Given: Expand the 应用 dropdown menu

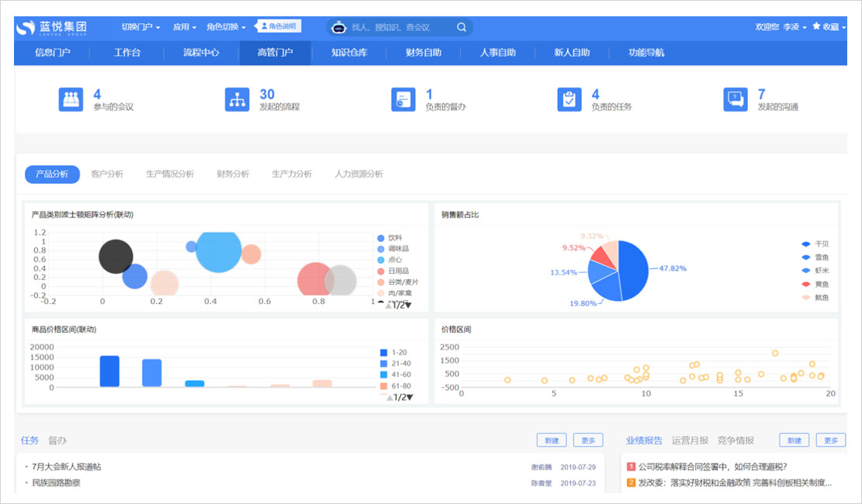Looking at the screenshot, I should click(184, 27).
